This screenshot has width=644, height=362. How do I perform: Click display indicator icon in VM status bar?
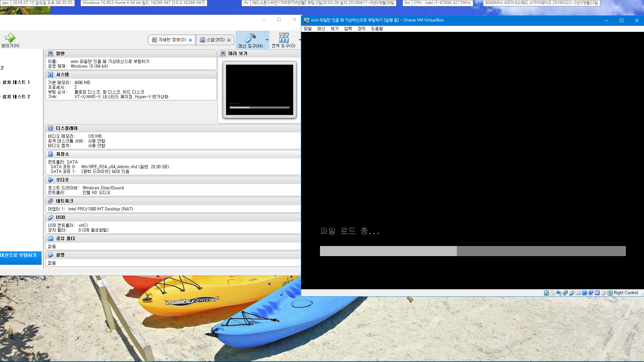tap(584, 293)
